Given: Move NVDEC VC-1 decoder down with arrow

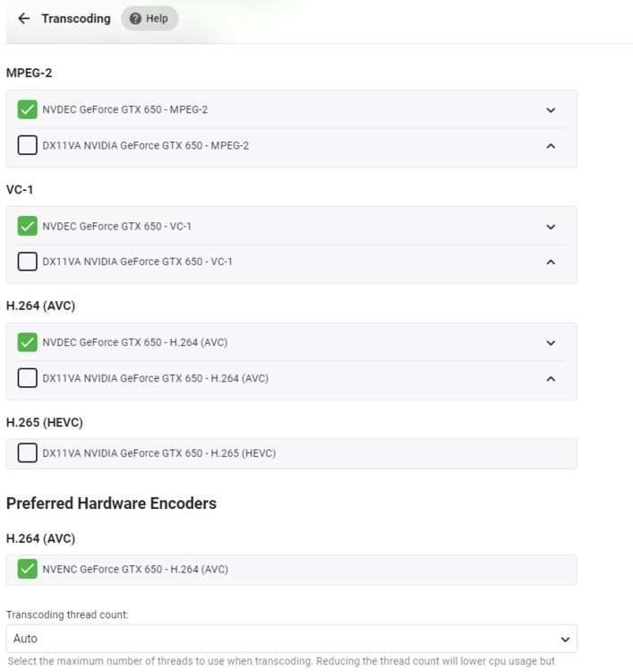Looking at the screenshot, I should pos(551,227).
